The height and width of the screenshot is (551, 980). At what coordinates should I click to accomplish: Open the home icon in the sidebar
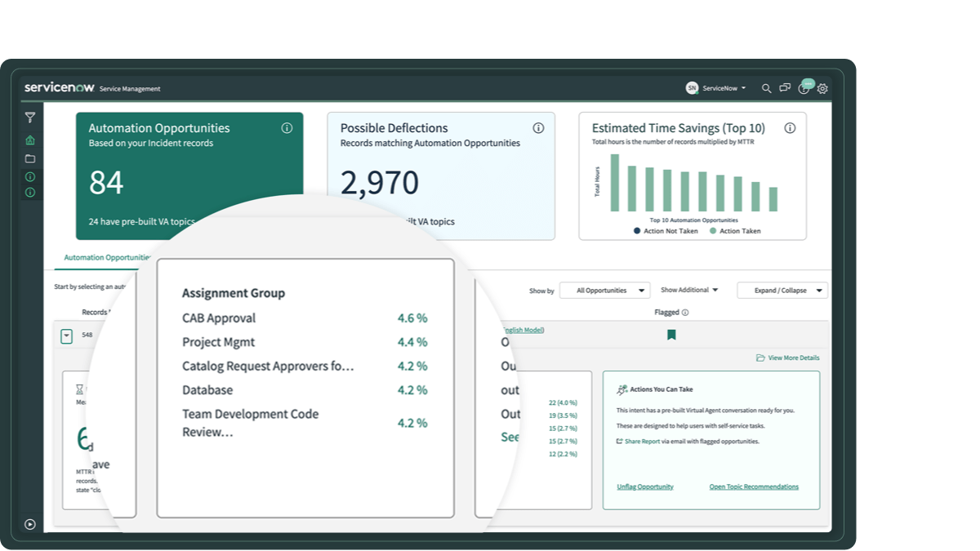pyautogui.click(x=30, y=140)
